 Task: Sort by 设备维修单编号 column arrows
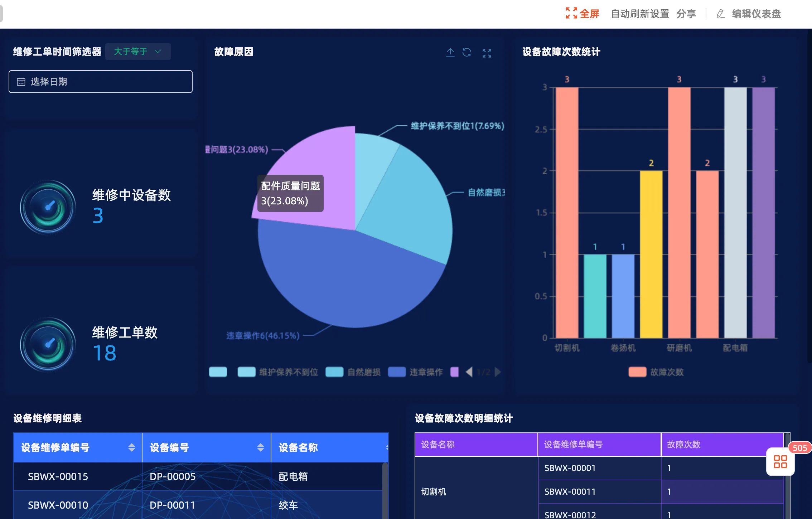(x=132, y=447)
